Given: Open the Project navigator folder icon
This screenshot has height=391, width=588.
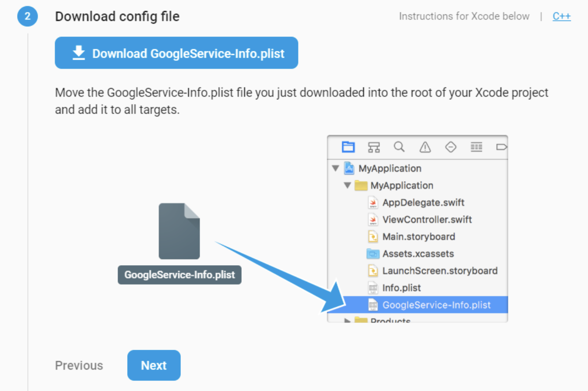Looking at the screenshot, I should 348,147.
